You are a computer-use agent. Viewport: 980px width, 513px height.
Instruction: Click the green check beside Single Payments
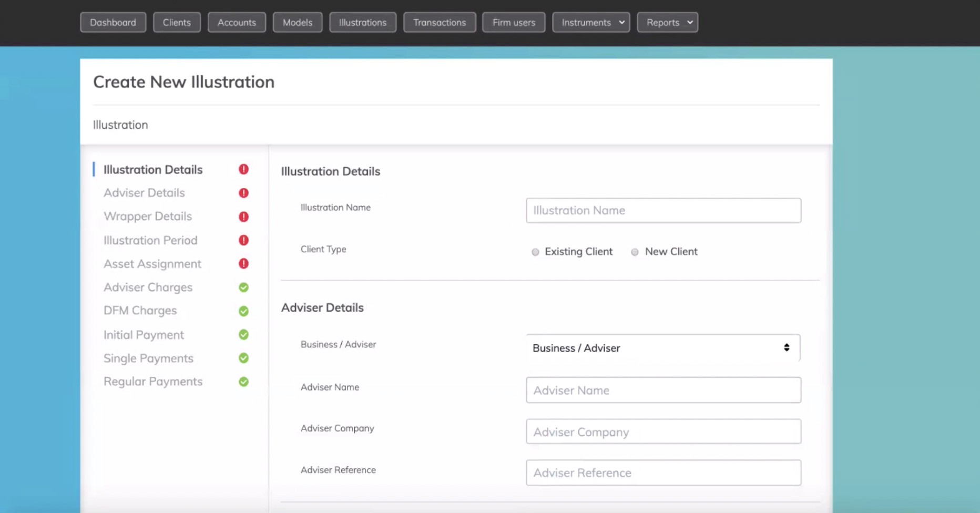click(x=243, y=358)
